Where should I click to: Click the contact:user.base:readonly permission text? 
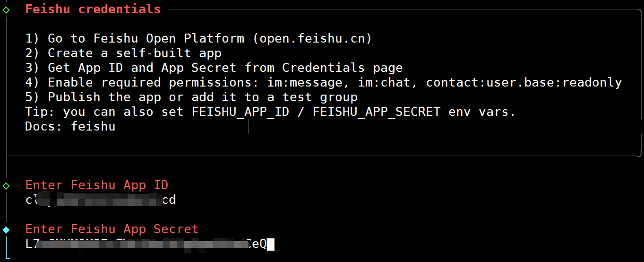pos(524,82)
